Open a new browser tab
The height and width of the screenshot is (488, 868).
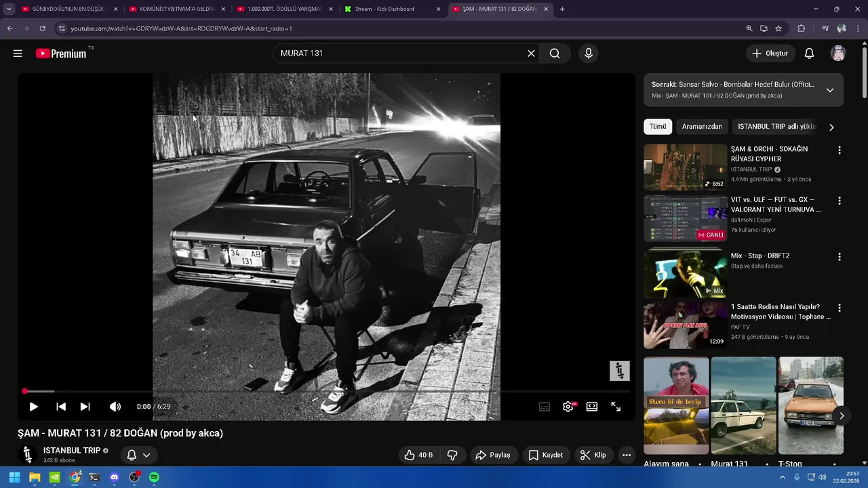tap(562, 9)
